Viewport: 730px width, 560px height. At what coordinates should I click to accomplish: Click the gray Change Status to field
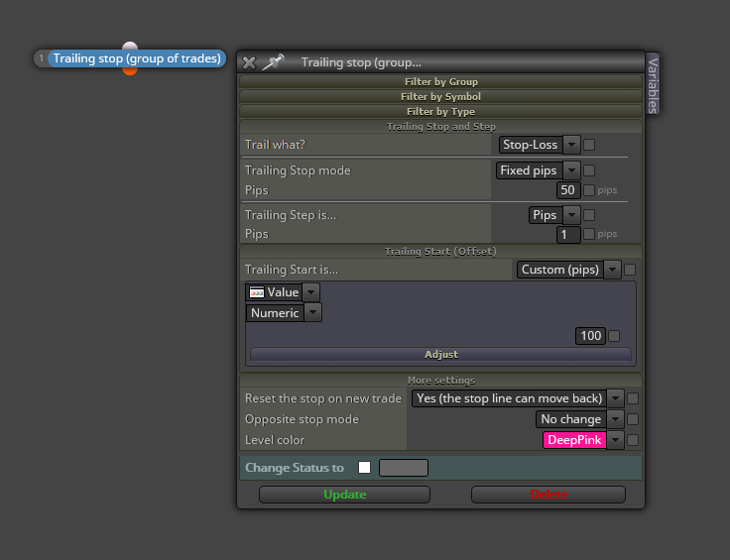(x=404, y=468)
